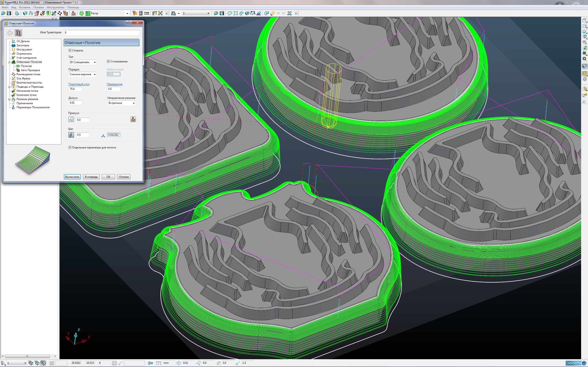Expand the Подводы и Переходы tree node

coord(9,87)
